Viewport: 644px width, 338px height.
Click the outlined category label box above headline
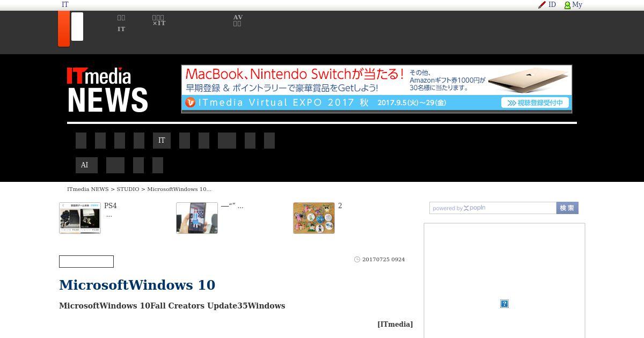[x=86, y=262]
